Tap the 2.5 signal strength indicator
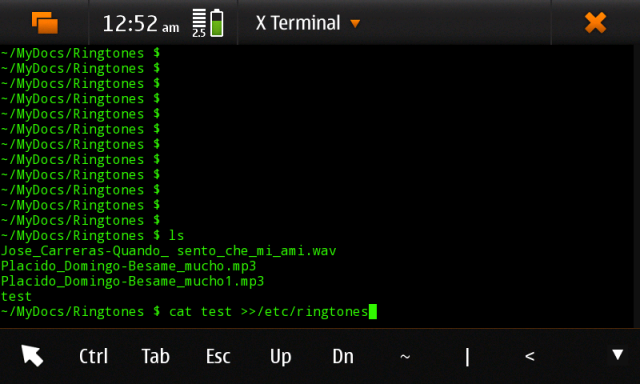This screenshot has width=640, height=384. click(199, 23)
